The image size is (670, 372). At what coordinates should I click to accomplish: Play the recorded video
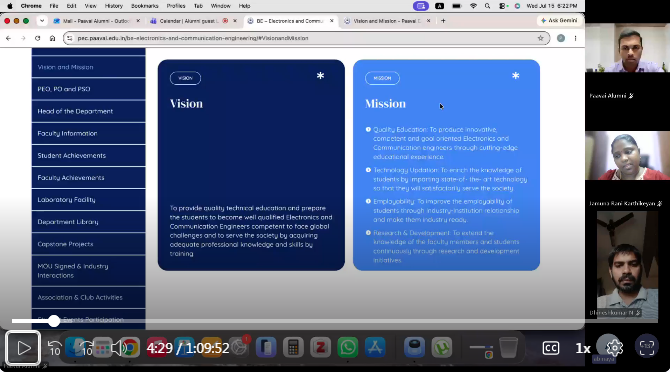[x=23, y=348]
